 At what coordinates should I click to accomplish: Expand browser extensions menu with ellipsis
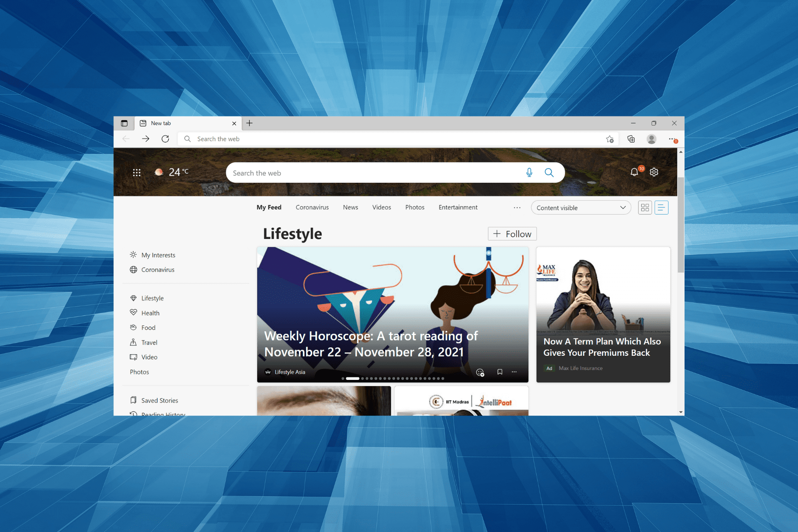(672, 138)
